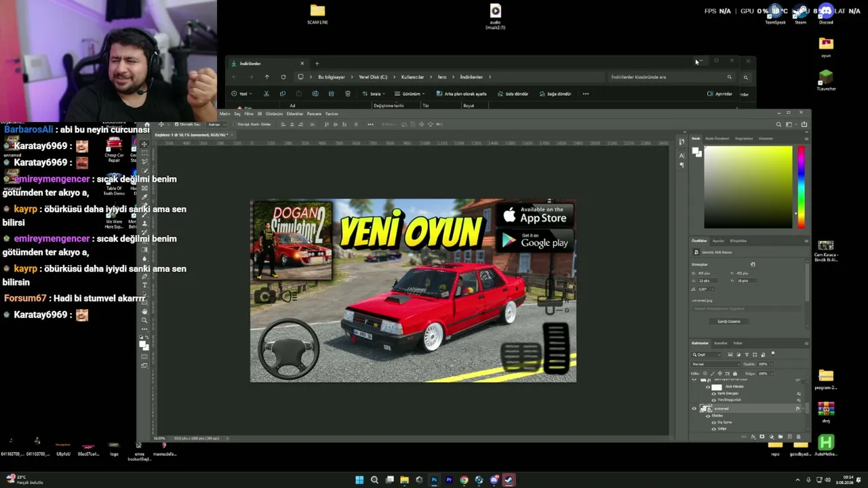Toggle visibility of Efektler on unnamed layer
The image size is (868, 488).
tap(709, 415)
